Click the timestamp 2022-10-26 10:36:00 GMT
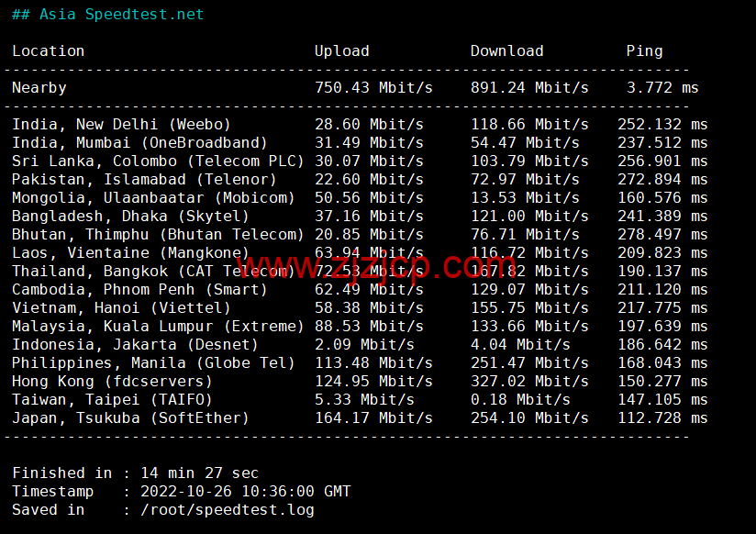The height and width of the screenshot is (534, 756). (245, 492)
